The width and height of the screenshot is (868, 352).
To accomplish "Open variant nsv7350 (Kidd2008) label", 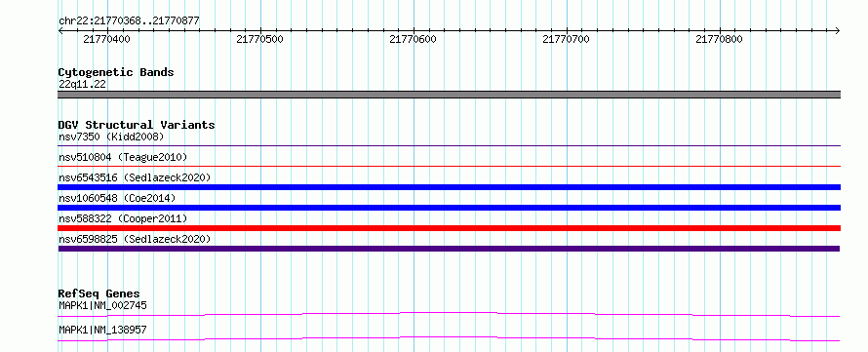I will click(111, 137).
